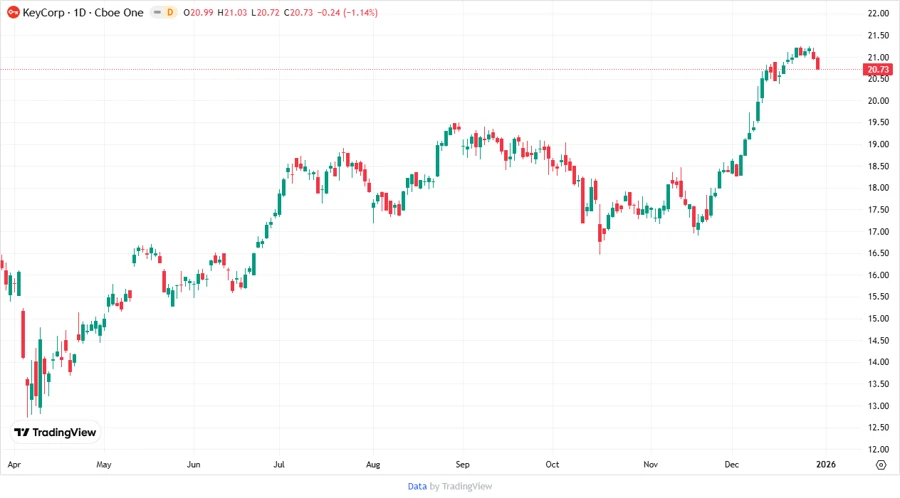Click the 12.00 price axis label
Viewport: 900px width, 498px height.
[878, 449]
